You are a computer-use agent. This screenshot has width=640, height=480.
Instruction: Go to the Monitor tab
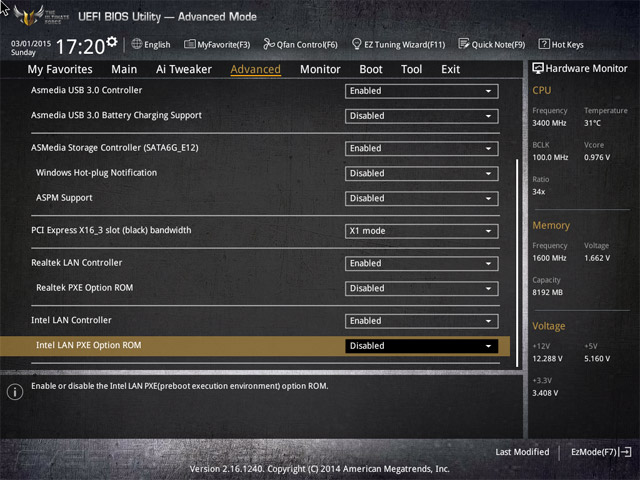coord(320,69)
